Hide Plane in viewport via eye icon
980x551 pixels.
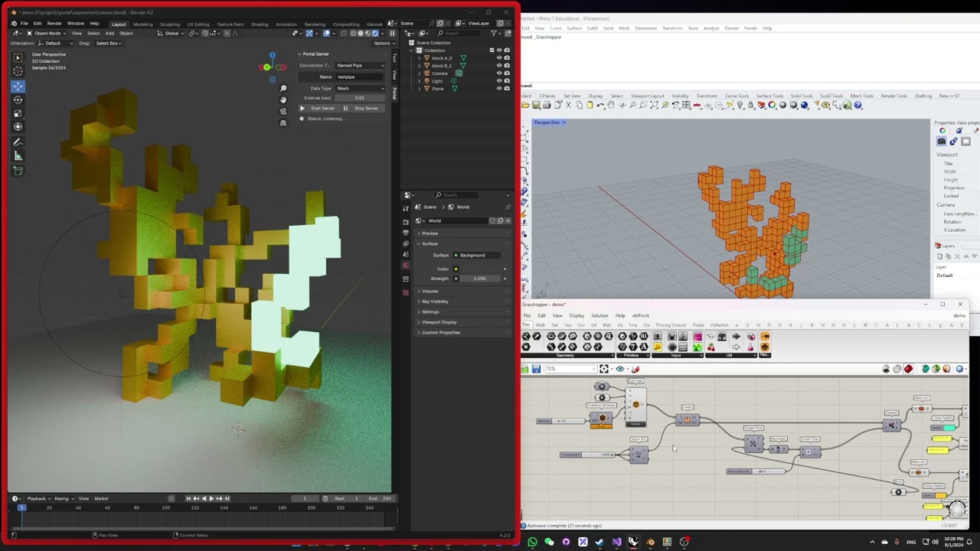point(499,89)
